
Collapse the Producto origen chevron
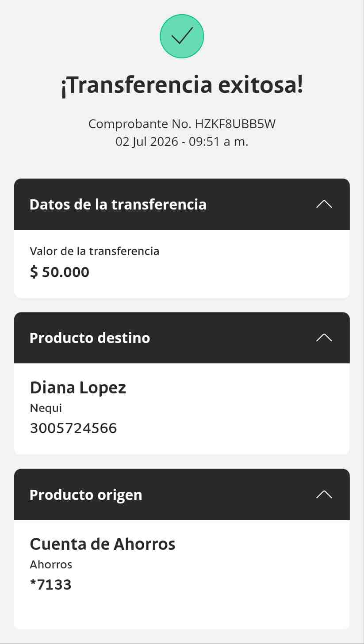click(x=324, y=494)
